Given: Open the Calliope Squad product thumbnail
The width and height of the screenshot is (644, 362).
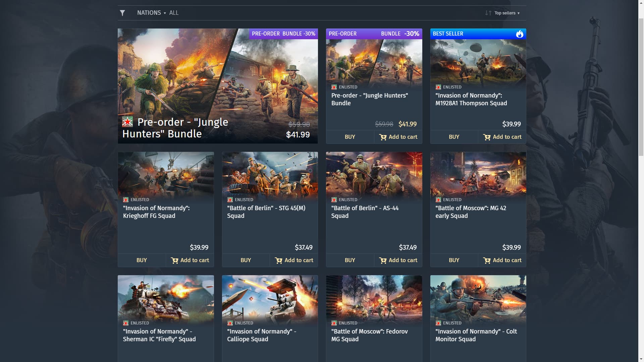Looking at the screenshot, I should coord(270,300).
